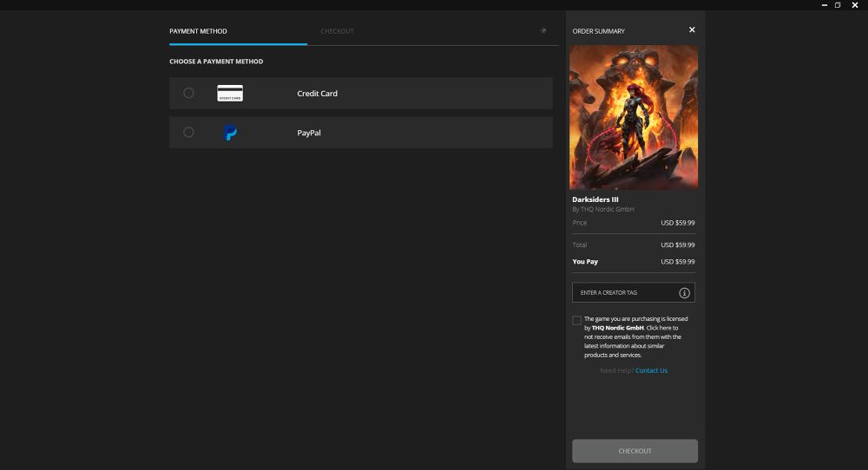Viewport: 868px width, 470px height.
Task: Open the Contact Us link
Action: [x=651, y=370]
